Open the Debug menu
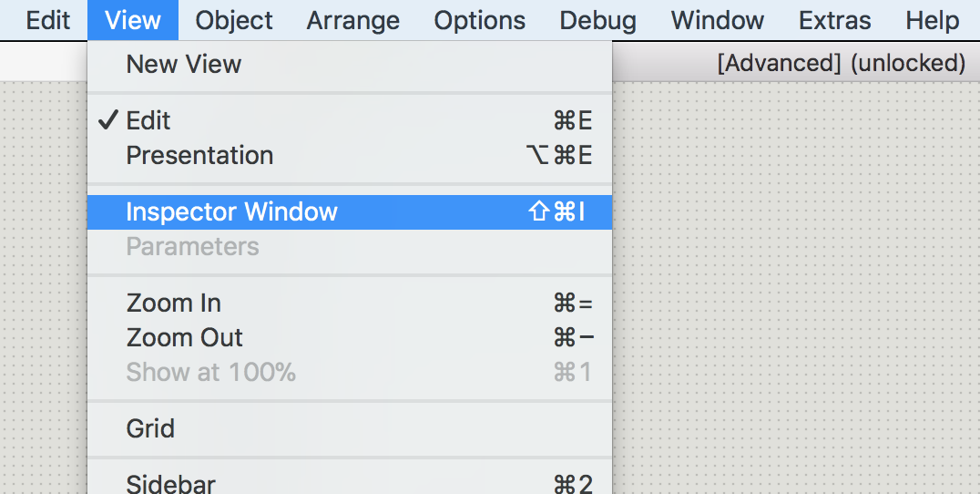980x494 pixels. pyautogui.click(x=597, y=20)
